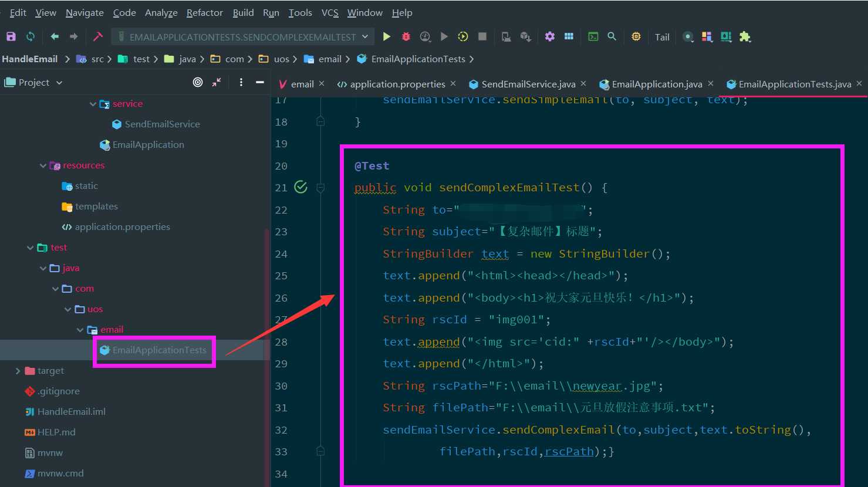Open the run configuration dropdown
Screen dimensions: 868x487
coord(243,37)
